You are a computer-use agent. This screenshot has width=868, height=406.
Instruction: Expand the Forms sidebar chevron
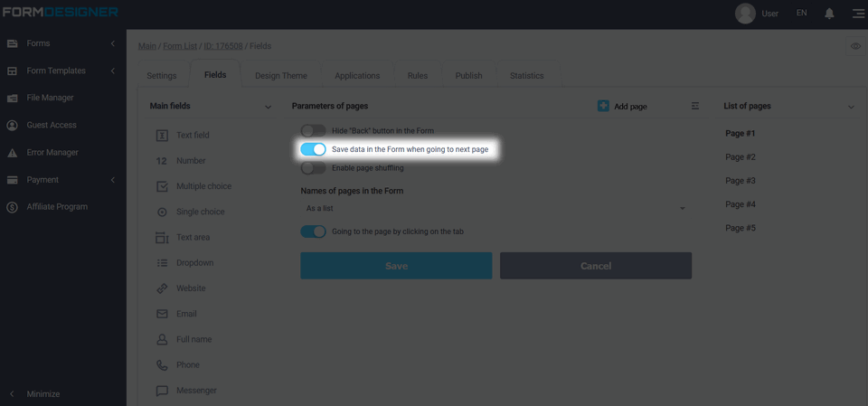click(x=112, y=43)
